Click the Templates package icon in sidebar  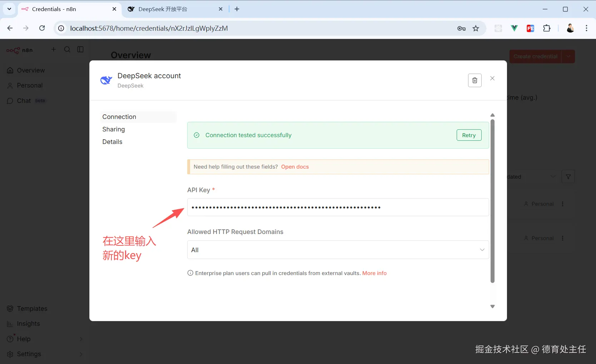pos(10,309)
